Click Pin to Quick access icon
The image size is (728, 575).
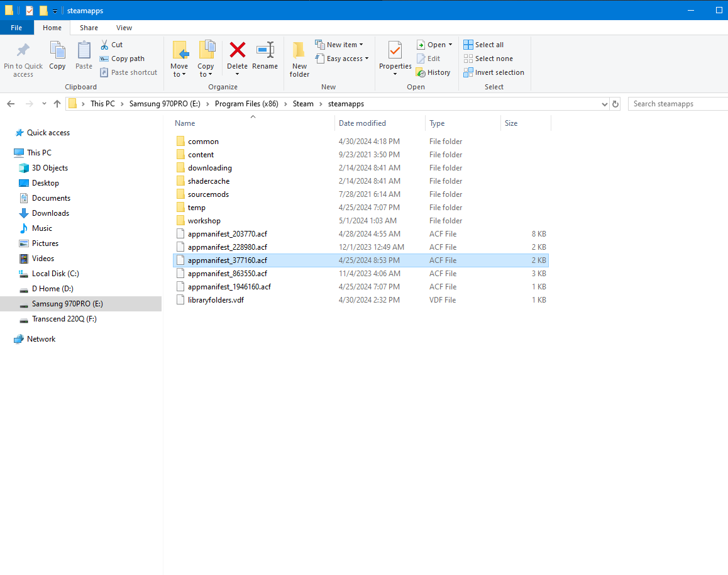click(23, 58)
